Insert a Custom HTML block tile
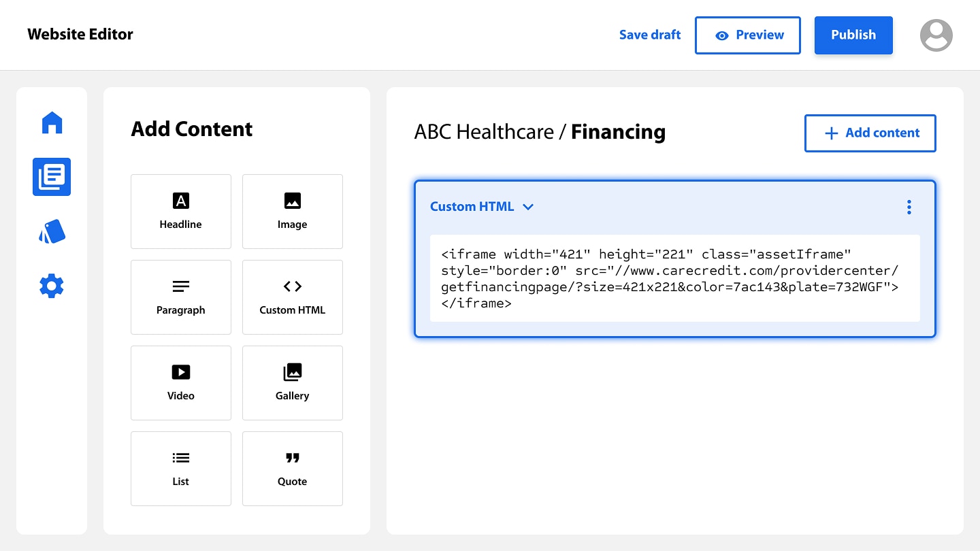This screenshot has width=980, height=551. click(293, 297)
